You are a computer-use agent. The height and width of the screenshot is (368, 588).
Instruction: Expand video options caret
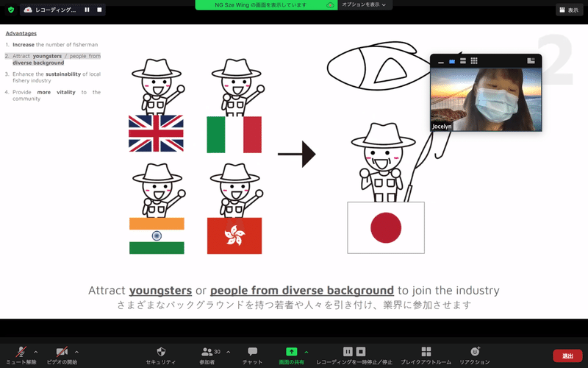[76, 352]
